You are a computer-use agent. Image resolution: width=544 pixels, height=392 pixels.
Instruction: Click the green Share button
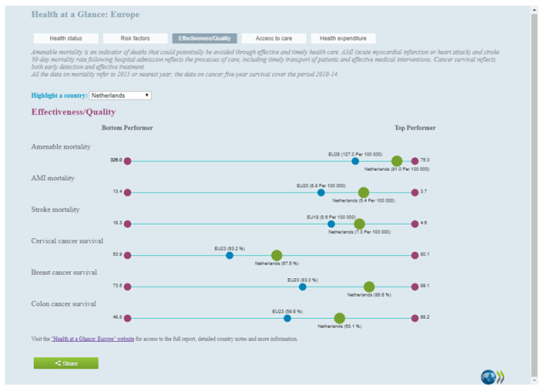point(66,363)
